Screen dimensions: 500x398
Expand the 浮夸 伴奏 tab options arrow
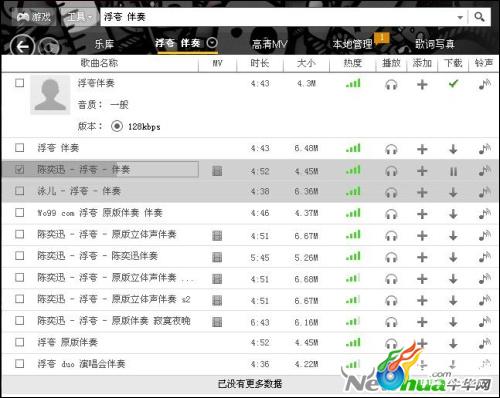[x=212, y=43]
